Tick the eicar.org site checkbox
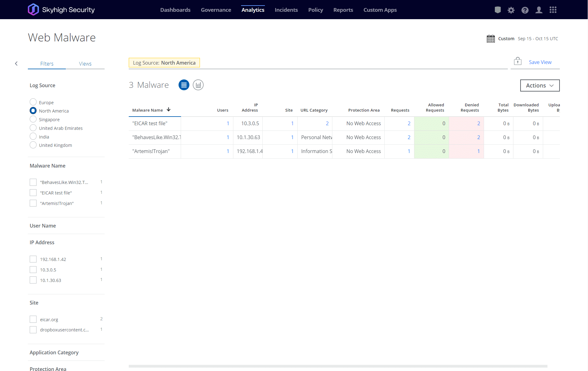588x371 pixels. tap(33, 319)
